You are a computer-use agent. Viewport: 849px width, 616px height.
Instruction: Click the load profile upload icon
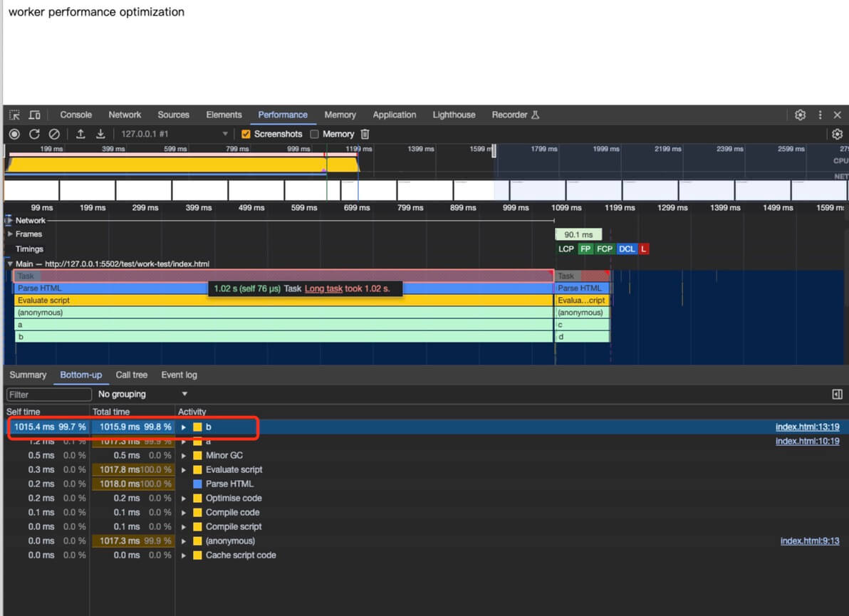coord(81,134)
